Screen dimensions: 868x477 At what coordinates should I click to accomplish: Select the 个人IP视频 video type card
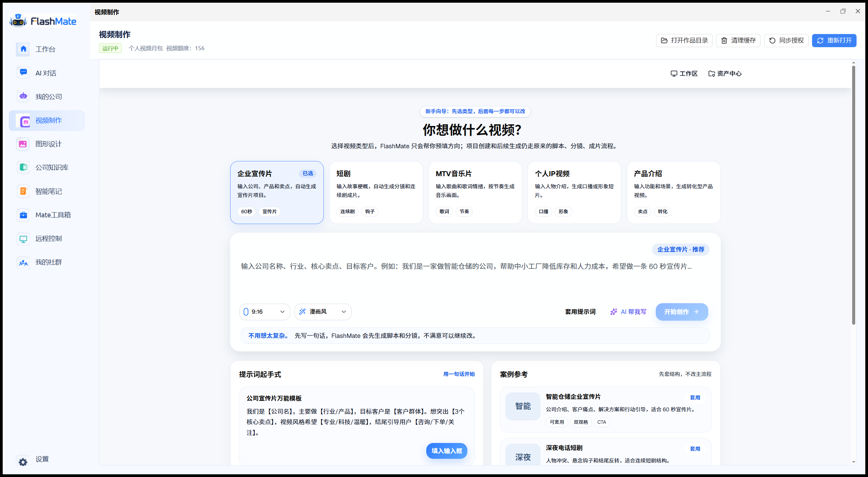click(x=574, y=192)
